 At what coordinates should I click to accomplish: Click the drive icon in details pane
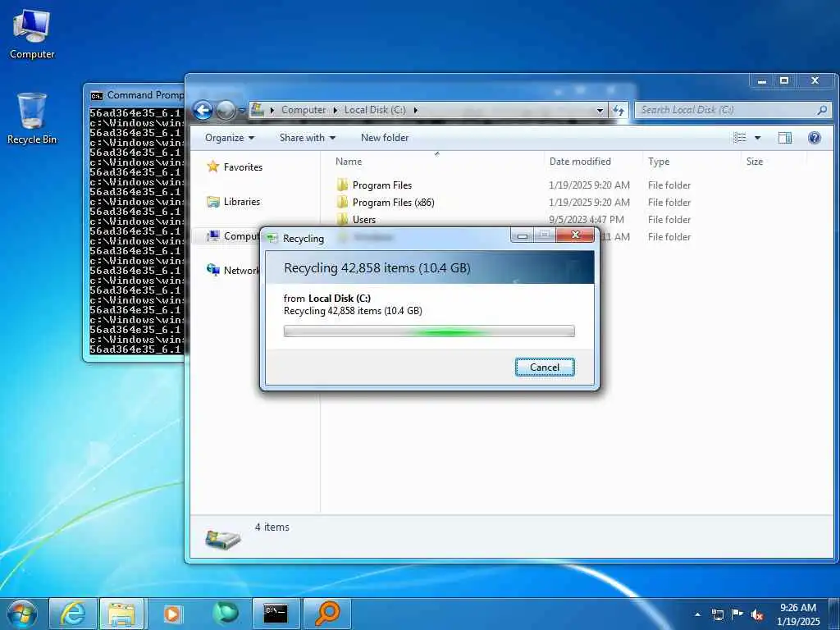click(223, 540)
